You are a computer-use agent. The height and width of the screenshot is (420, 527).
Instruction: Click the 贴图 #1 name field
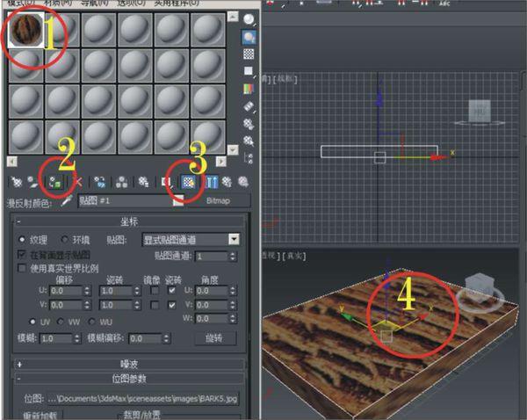125,200
